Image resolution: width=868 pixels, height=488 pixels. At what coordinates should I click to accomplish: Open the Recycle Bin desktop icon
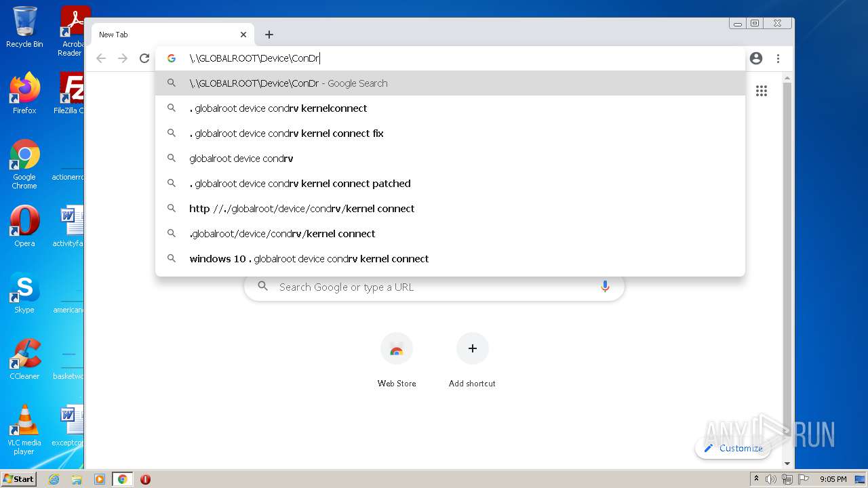24,27
